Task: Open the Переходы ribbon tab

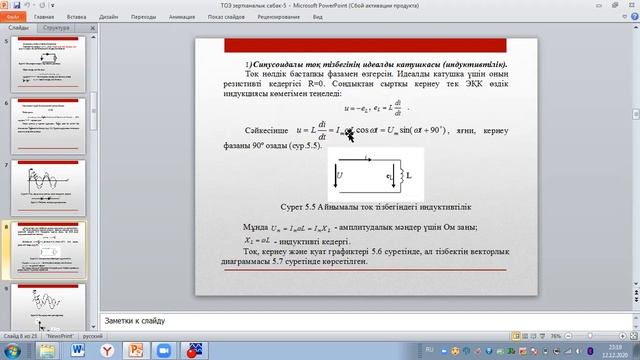Action: [x=143, y=17]
